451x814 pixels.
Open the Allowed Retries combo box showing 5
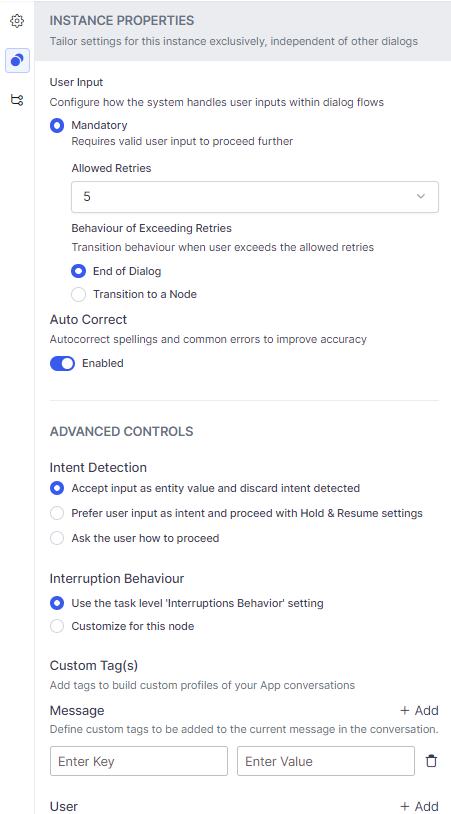255,197
